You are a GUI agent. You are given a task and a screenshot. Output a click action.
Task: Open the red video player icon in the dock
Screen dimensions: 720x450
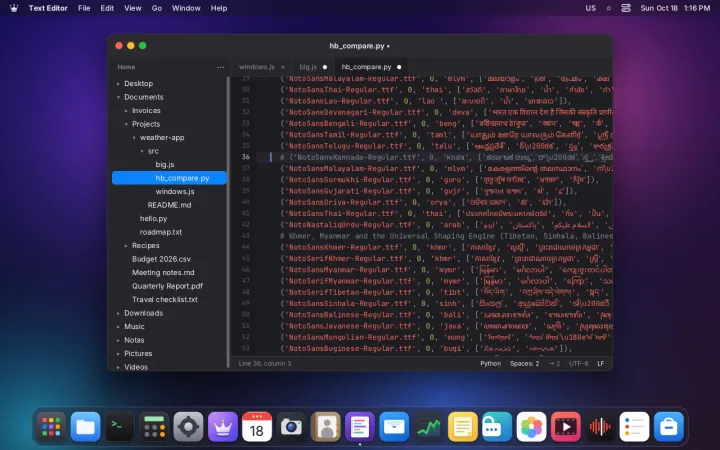point(566,427)
